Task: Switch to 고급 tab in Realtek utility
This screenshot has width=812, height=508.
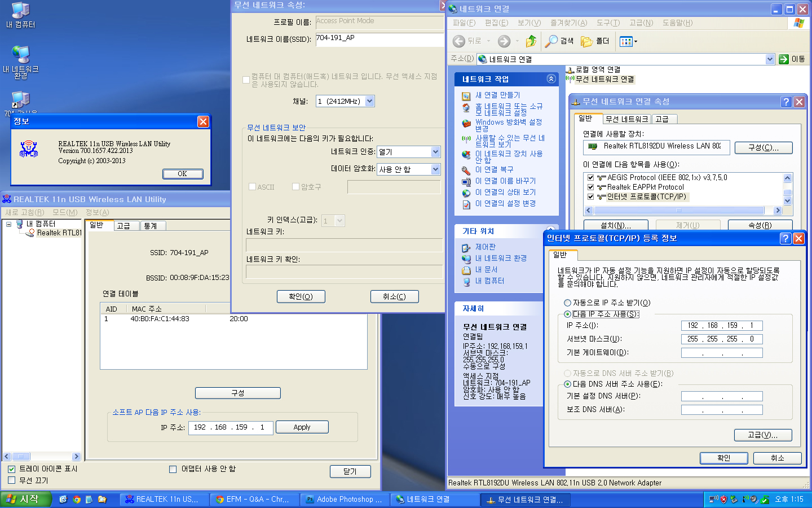Action: [126, 226]
